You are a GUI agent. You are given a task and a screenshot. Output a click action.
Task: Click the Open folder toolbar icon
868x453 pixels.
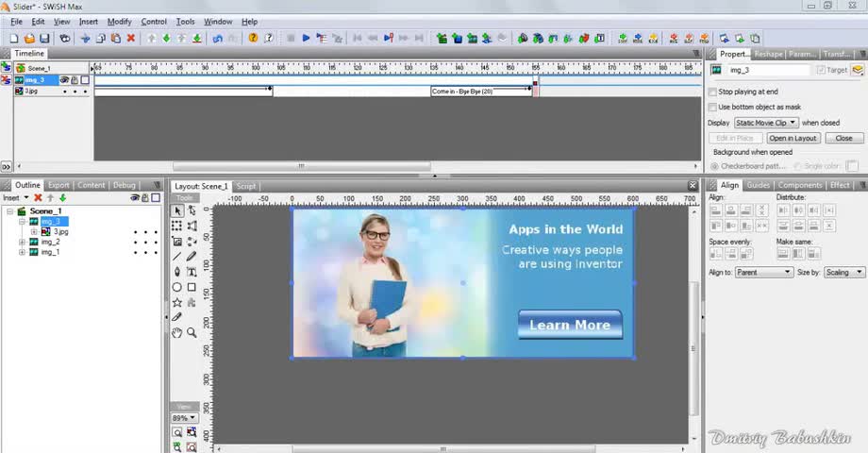point(29,38)
